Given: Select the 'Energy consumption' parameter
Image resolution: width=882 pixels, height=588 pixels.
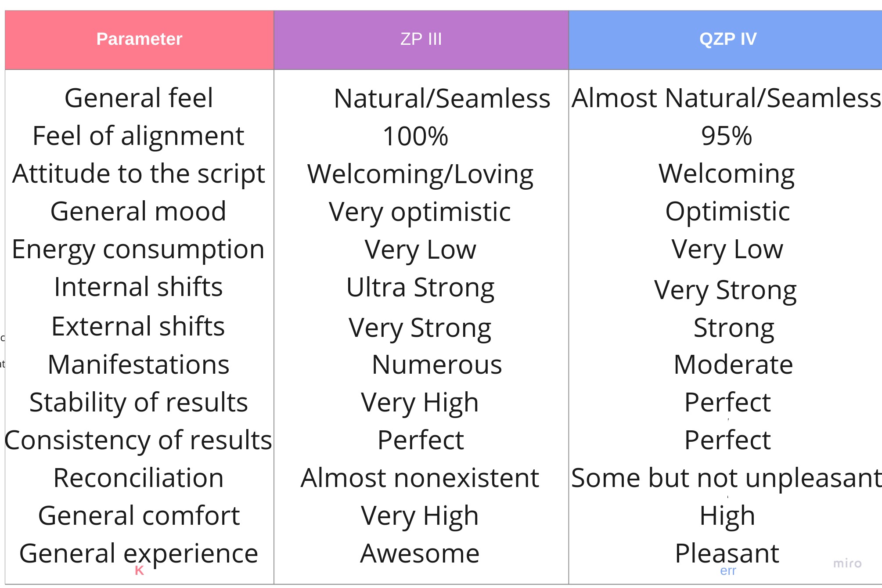Looking at the screenshot, I should point(138,250).
